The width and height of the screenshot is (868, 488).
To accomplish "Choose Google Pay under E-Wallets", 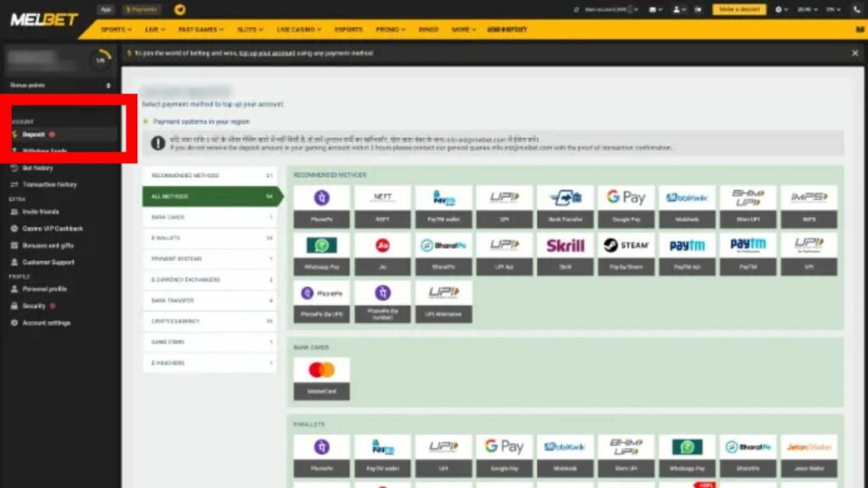I will pyautogui.click(x=504, y=457).
